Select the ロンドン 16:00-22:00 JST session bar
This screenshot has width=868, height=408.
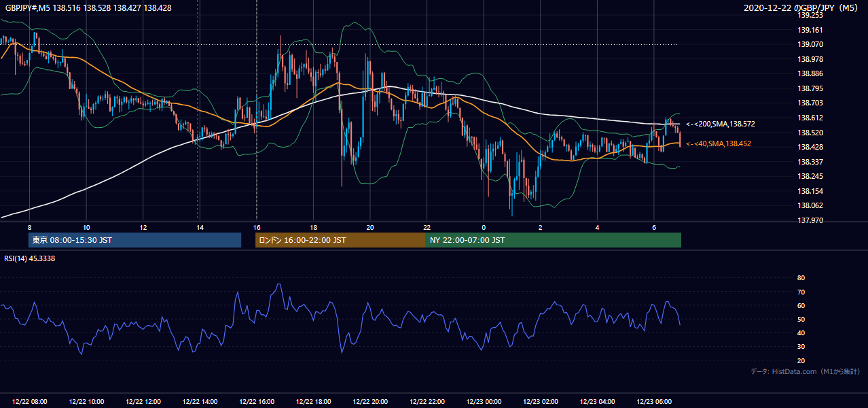(340, 240)
